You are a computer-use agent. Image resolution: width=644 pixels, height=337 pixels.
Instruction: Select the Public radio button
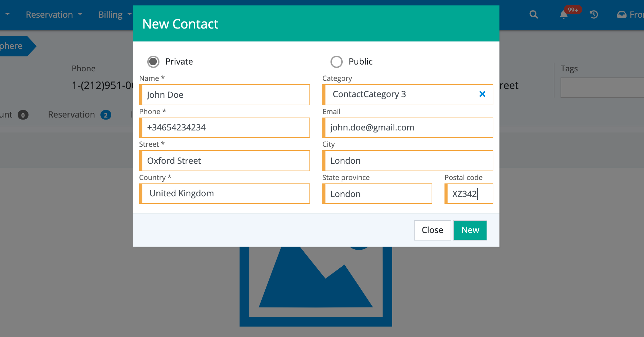(x=337, y=61)
